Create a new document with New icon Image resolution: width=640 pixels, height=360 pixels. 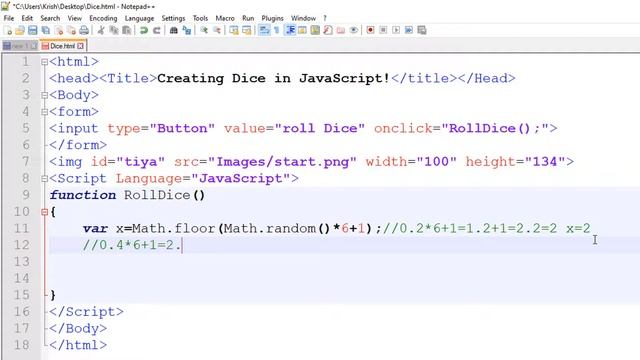click(7, 30)
